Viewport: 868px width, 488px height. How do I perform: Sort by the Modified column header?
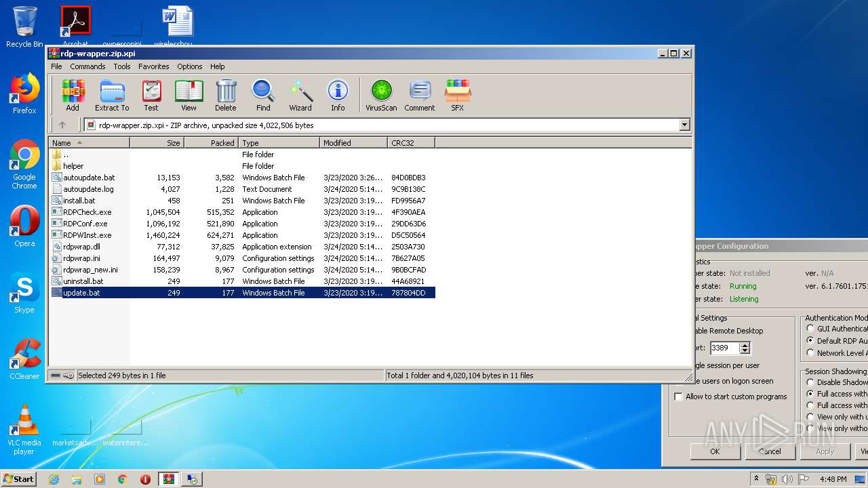tap(353, 143)
